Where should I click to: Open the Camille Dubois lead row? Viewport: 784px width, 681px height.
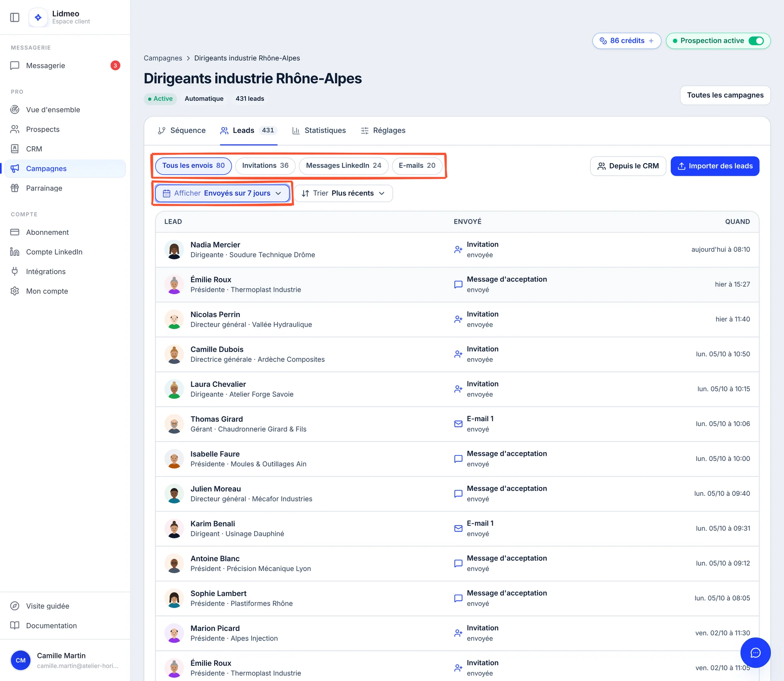457,354
